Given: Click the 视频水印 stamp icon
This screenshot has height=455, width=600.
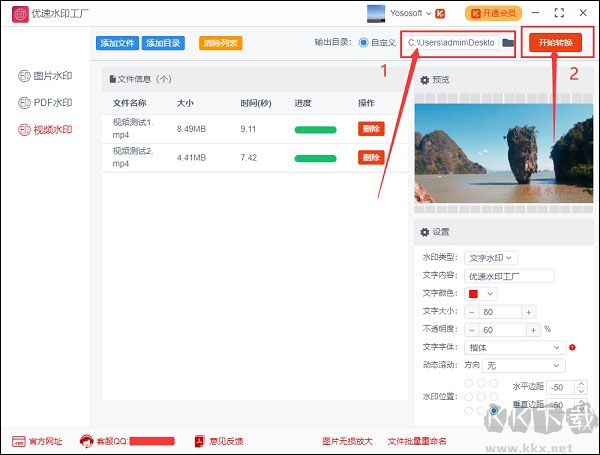Looking at the screenshot, I should coord(24,130).
